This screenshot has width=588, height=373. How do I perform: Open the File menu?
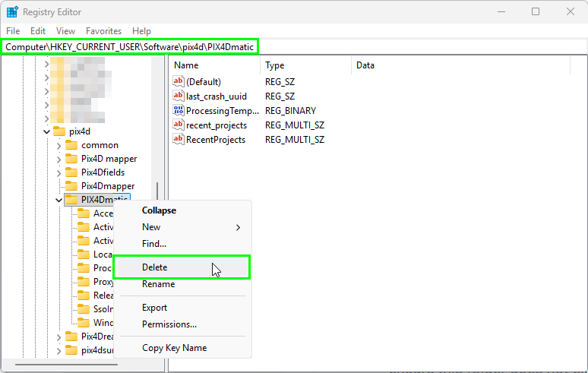13,31
